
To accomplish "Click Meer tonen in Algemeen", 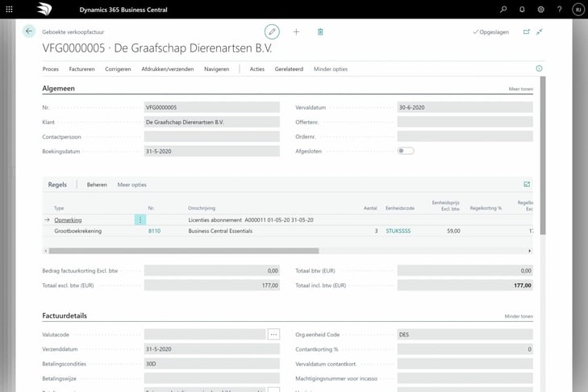I will tap(521, 89).
